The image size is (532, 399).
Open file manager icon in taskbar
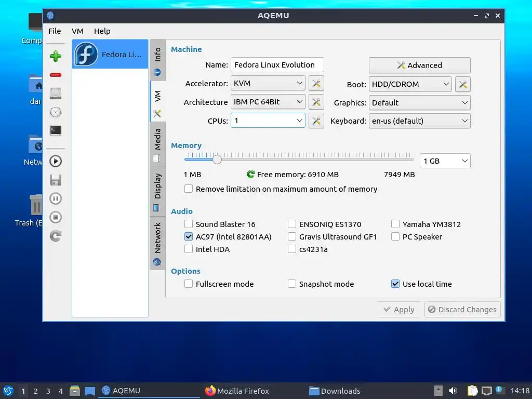pos(75,391)
